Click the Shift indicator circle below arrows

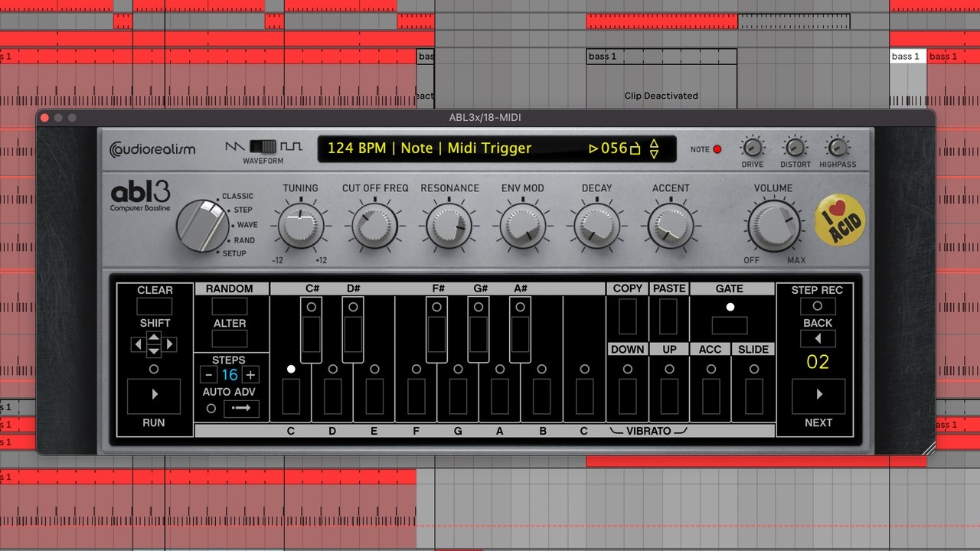point(154,369)
